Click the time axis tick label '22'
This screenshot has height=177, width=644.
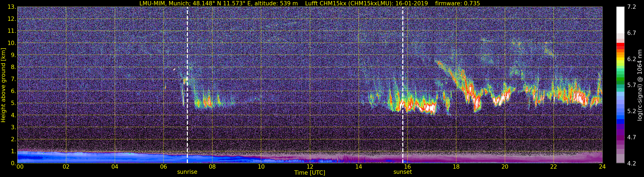pos(554,167)
